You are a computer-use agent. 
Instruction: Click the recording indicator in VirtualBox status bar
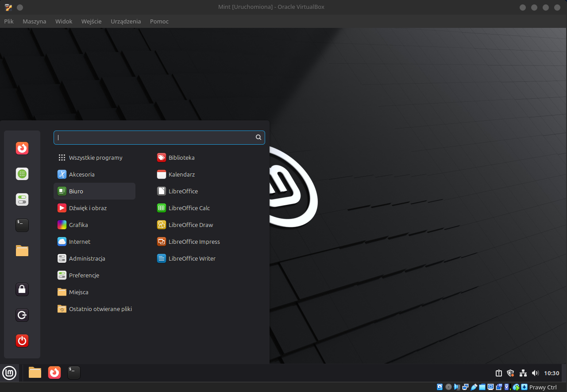(499, 387)
